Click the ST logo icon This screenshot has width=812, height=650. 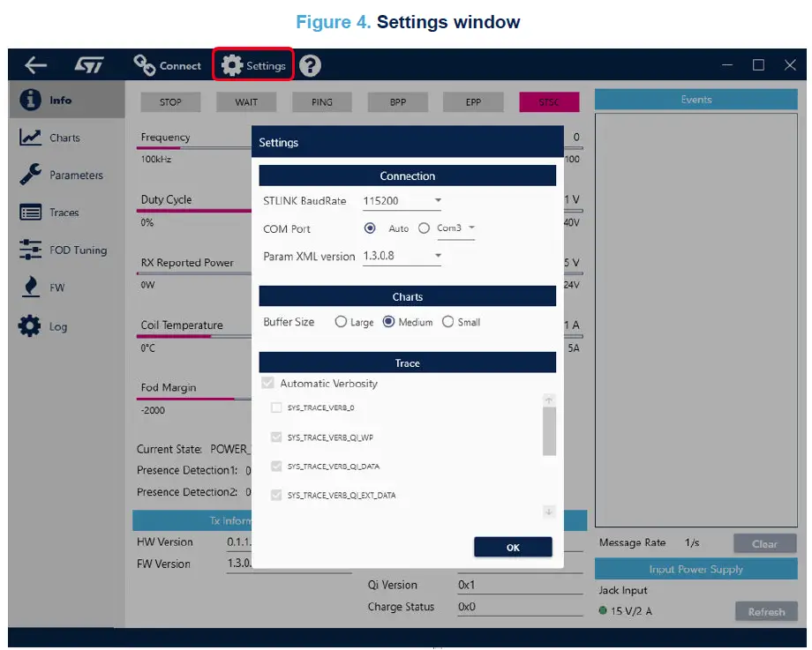(x=89, y=65)
